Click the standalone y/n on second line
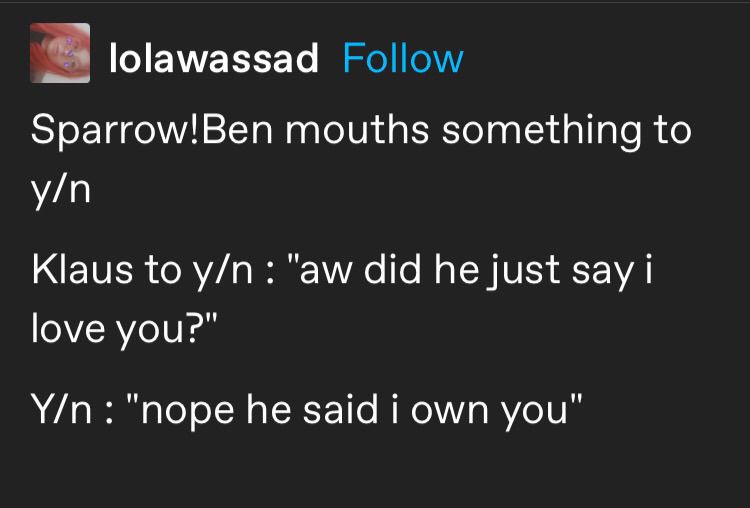 (61, 191)
